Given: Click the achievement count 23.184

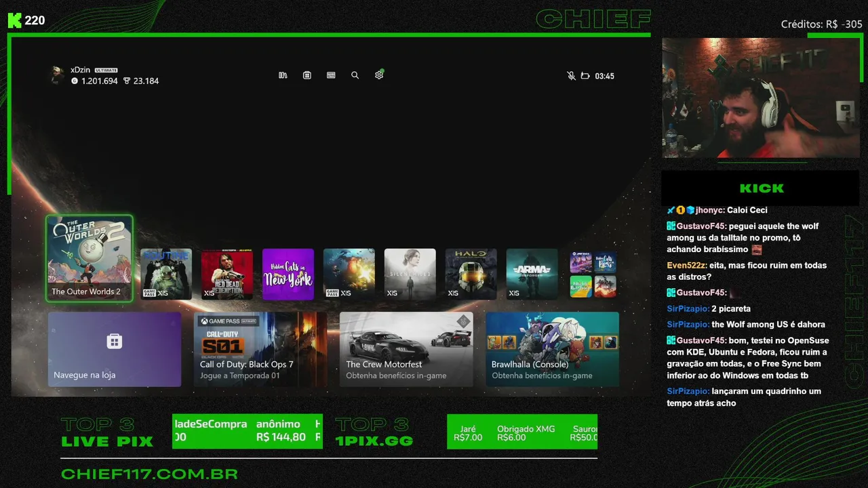Looking at the screenshot, I should [146, 81].
